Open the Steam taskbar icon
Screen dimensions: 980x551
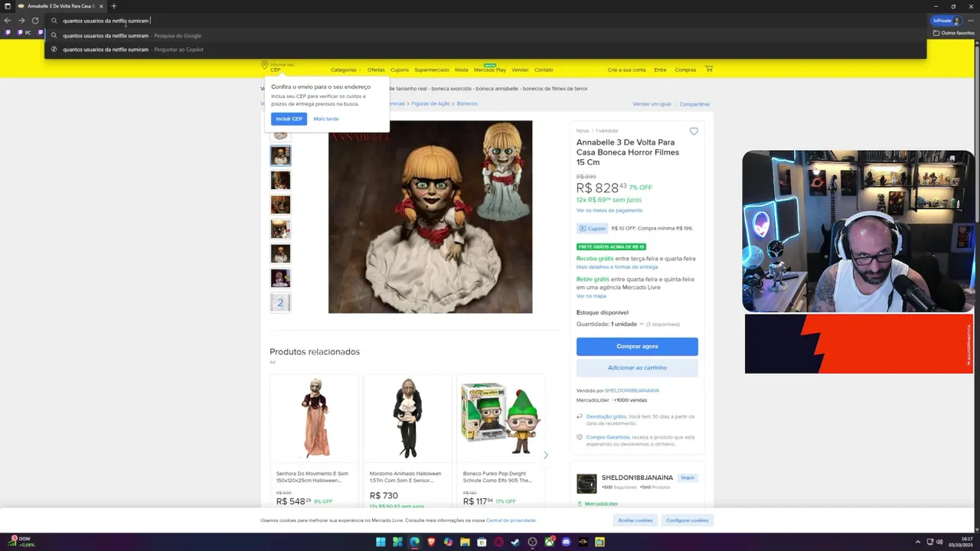[x=515, y=542]
